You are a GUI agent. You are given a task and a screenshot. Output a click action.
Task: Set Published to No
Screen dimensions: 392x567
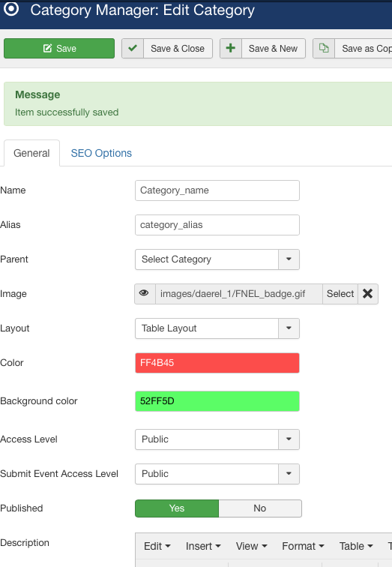point(260,508)
